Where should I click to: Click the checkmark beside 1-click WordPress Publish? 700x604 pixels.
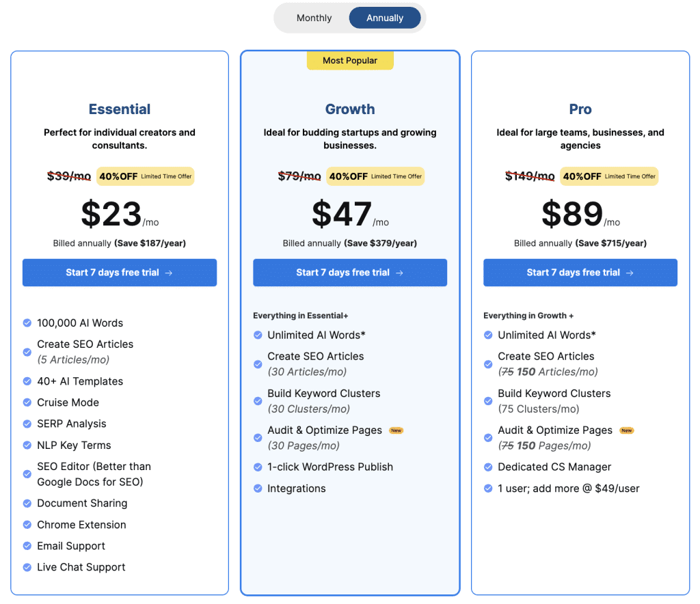click(258, 467)
